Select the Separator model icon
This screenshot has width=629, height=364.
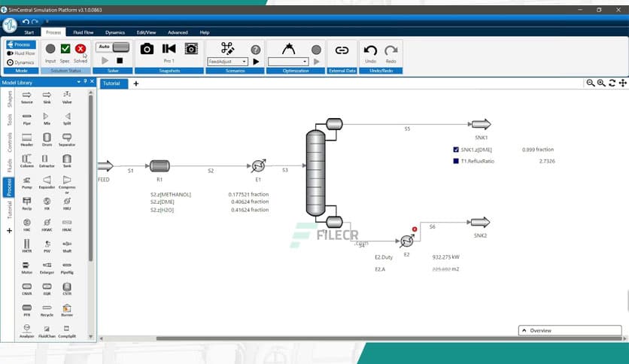point(67,139)
